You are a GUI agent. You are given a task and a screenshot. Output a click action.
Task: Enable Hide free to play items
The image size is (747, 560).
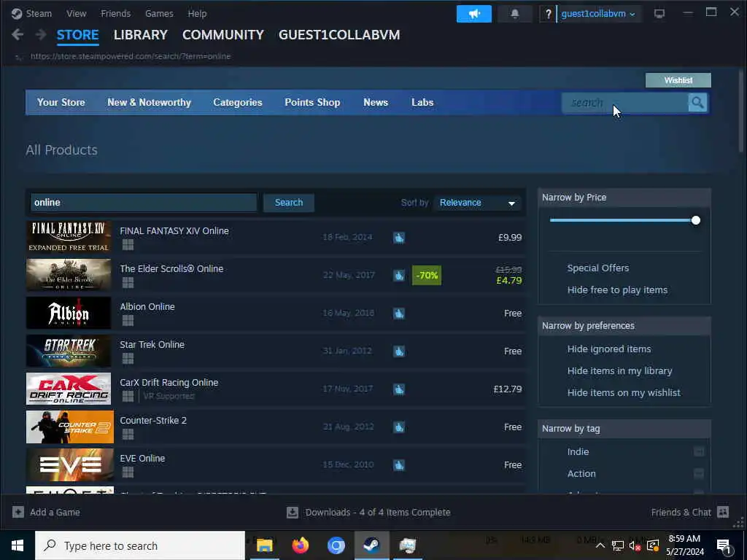(x=617, y=289)
